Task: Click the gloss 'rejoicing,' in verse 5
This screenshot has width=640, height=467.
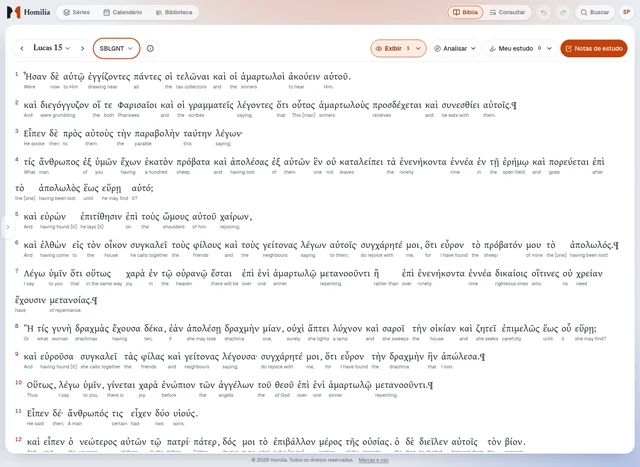Action: click(230, 227)
